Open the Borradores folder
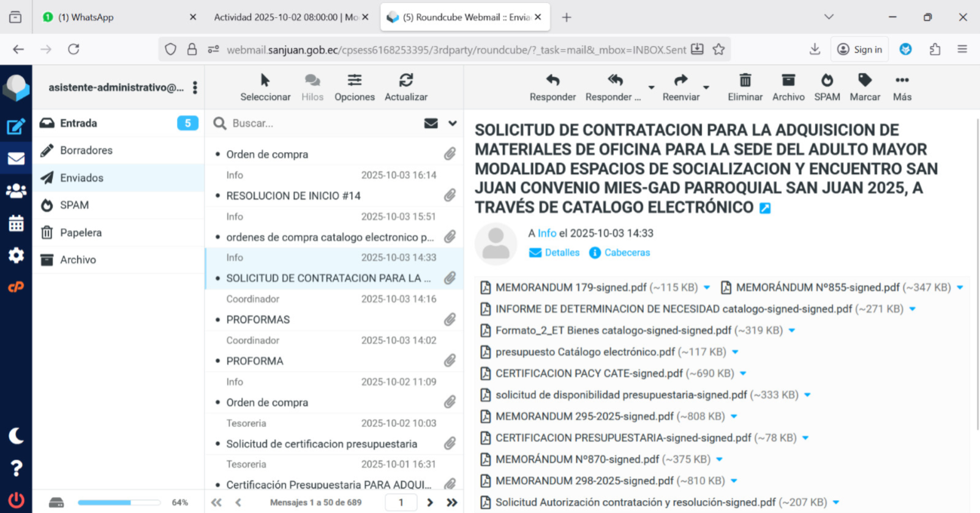Viewport: 980px width, 513px height. point(86,150)
